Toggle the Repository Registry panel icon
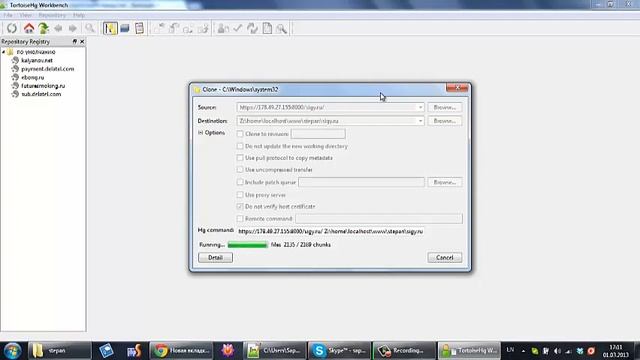 [110, 28]
